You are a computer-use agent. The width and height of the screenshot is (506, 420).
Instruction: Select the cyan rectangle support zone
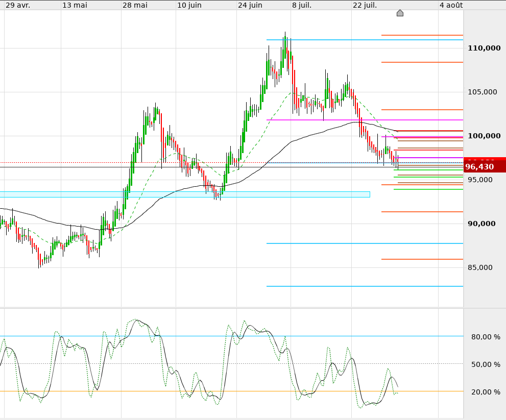tap(185, 194)
